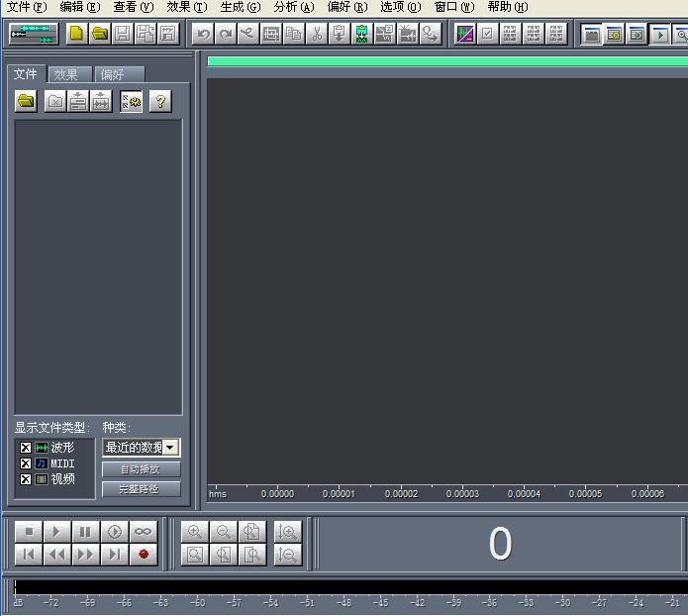Uncheck the MIDI file type checkbox
Image resolution: width=688 pixels, height=616 pixels.
click(26, 463)
